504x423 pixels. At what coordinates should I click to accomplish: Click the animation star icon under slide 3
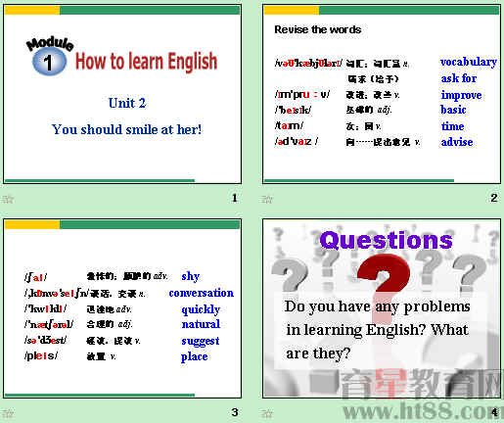click(8, 413)
